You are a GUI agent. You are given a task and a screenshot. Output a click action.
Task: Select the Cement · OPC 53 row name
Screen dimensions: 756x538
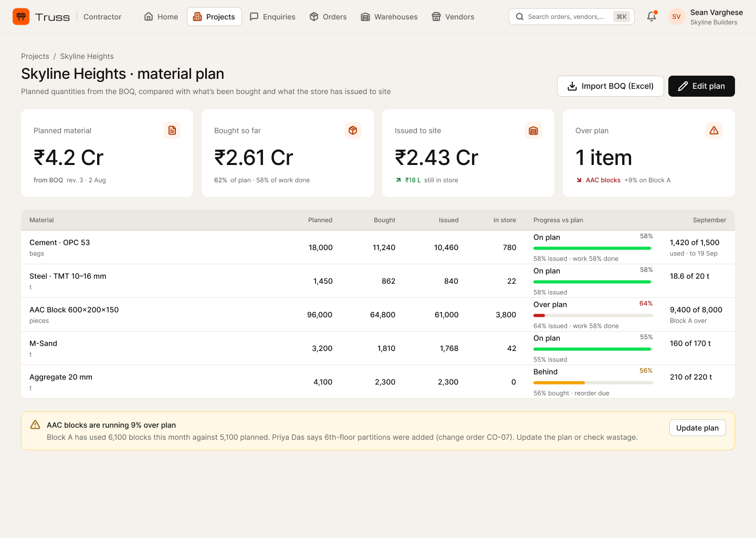point(60,242)
